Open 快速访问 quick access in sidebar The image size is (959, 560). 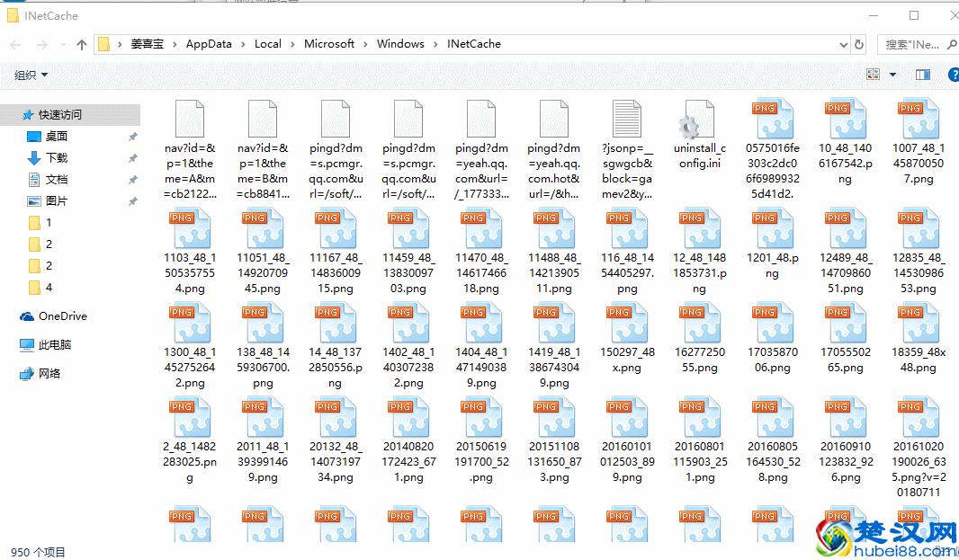(59, 114)
